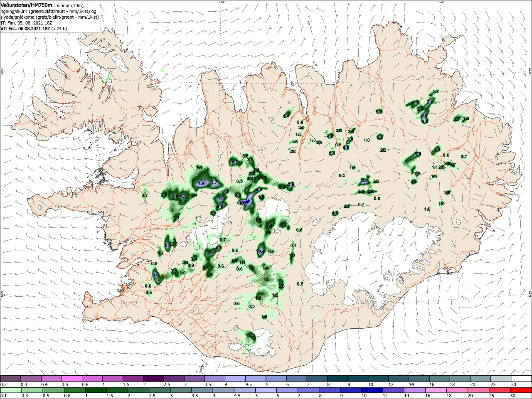Viewport: 532px width, 399px height.
Task: Click the deep blue swatch between 10 and 12, lower legend
Action: pyautogui.click(x=371, y=390)
